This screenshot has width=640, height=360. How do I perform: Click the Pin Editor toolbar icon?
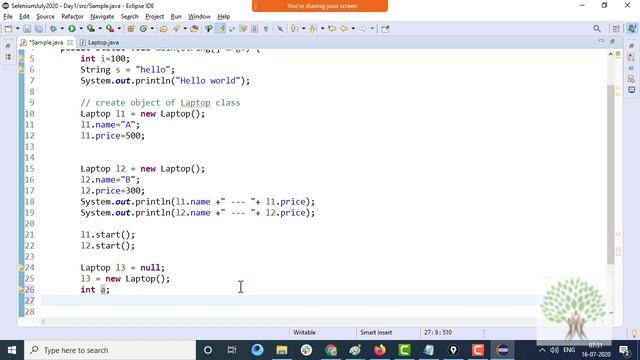385,29
